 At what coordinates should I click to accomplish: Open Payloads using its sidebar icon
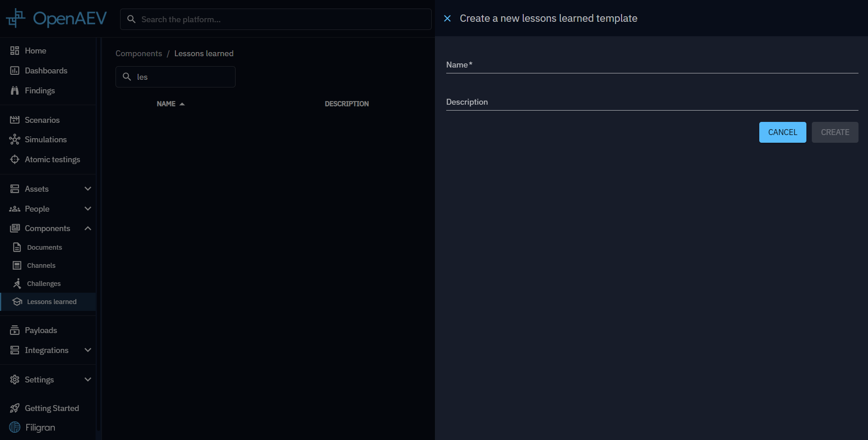(14, 330)
